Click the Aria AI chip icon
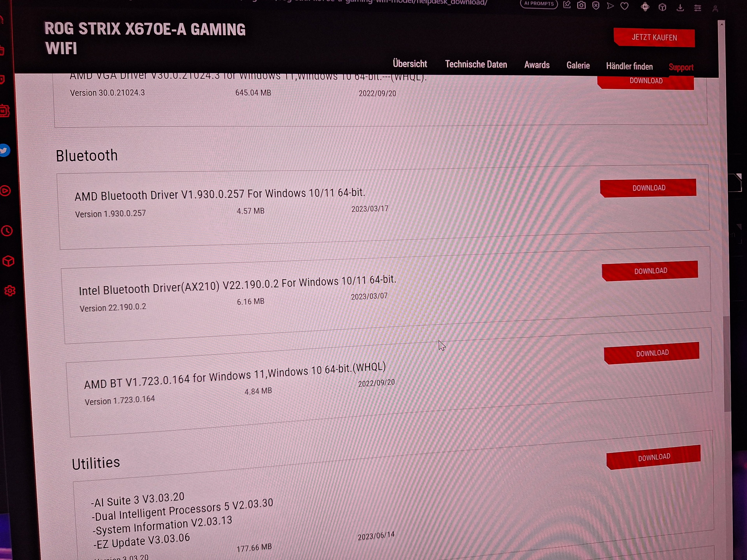Viewport: 747px width, 560px height. pyautogui.click(x=645, y=7)
